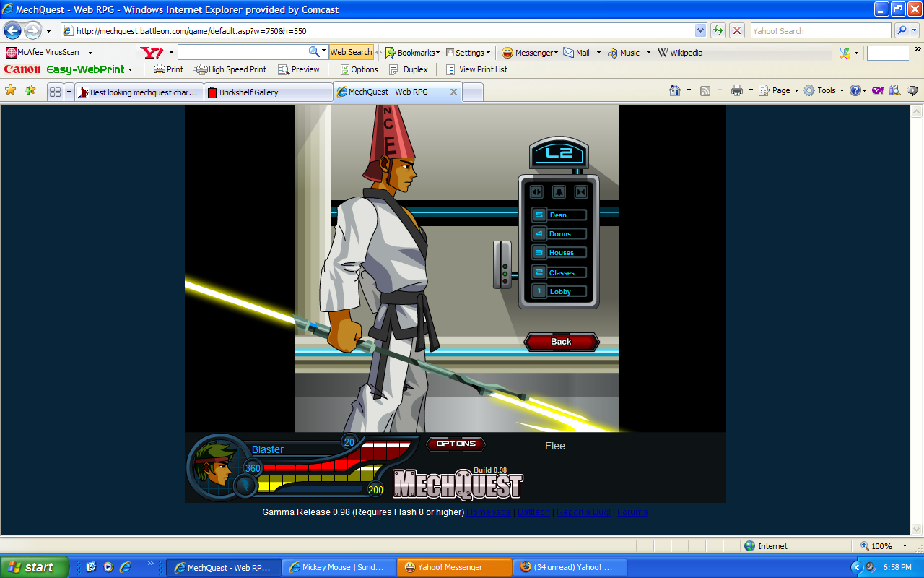Open the address bar history dropdown
The height and width of the screenshot is (578, 924).
[x=700, y=30]
